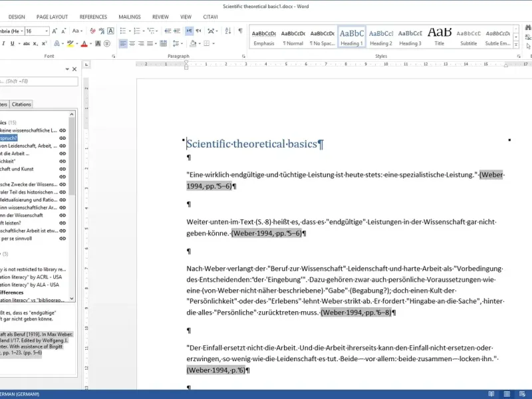Center align the text
The height and width of the screenshot is (399, 532).
pos(132,44)
